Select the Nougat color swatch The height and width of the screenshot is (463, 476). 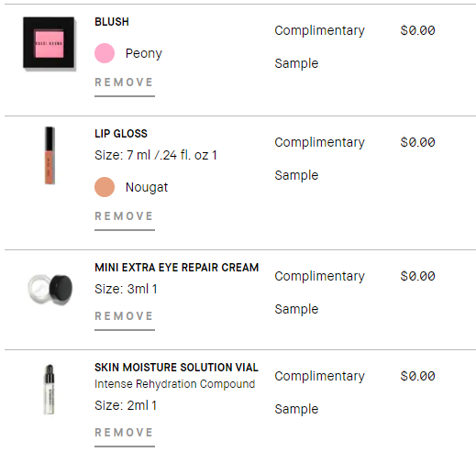point(105,187)
